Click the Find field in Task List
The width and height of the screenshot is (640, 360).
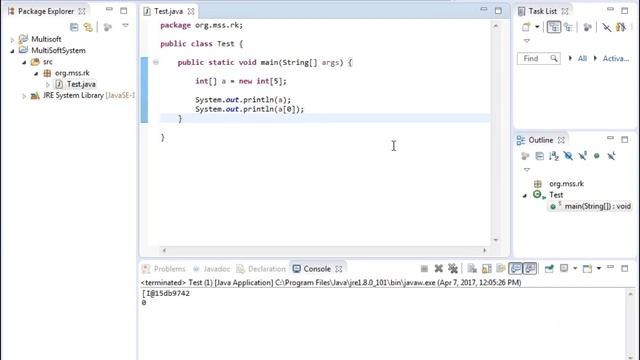538,58
